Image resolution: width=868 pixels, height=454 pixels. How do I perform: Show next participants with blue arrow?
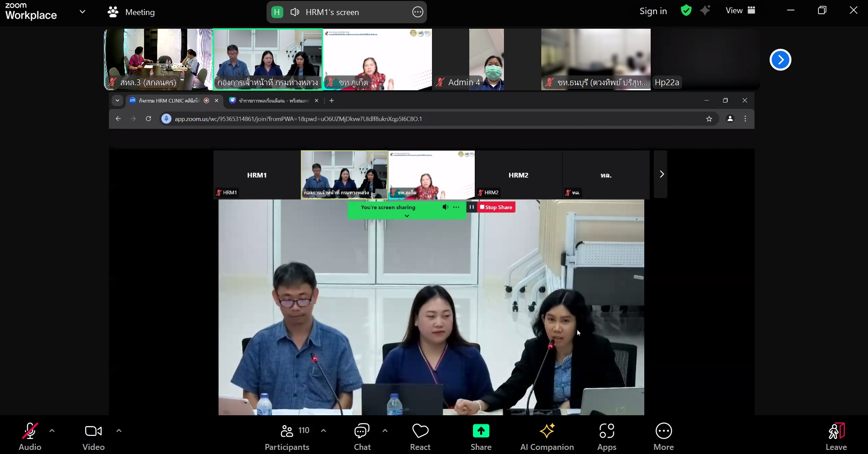[x=780, y=60]
